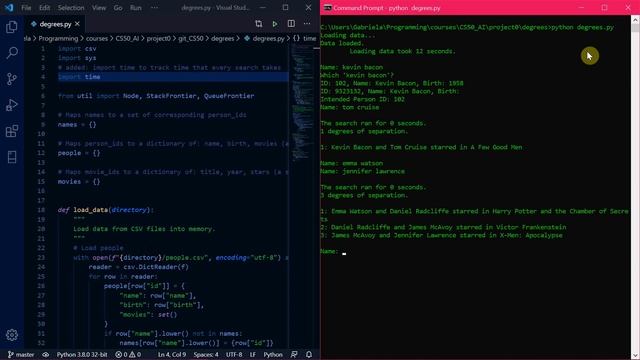Viewport: 640px width, 360px height.
Task: Click the project0 breadcrumb
Action: click(158, 38)
